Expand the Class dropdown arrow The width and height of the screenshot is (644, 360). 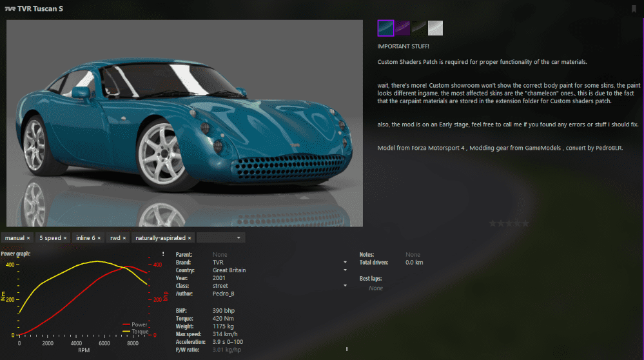coord(345,286)
